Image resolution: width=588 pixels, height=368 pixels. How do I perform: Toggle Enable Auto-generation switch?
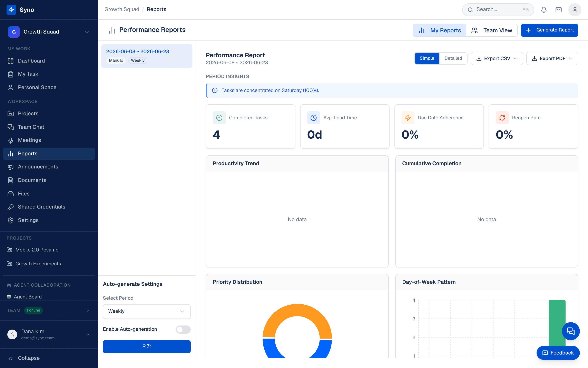coord(183,329)
